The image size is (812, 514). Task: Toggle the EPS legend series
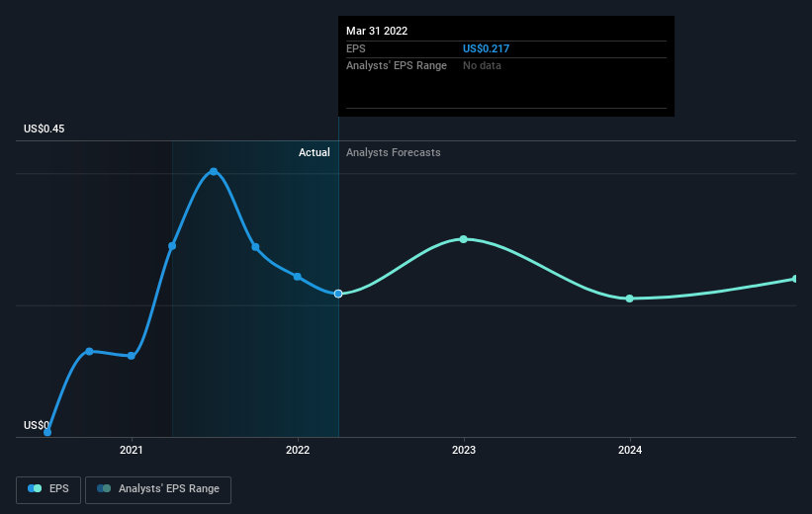pyautogui.click(x=49, y=489)
